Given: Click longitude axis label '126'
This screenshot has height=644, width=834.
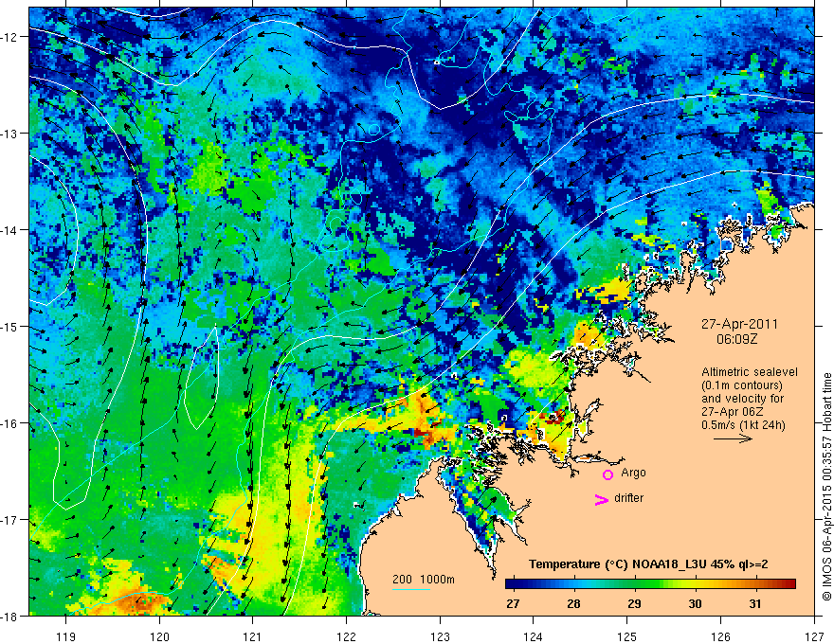Looking at the screenshot, I should pyautogui.click(x=720, y=636).
